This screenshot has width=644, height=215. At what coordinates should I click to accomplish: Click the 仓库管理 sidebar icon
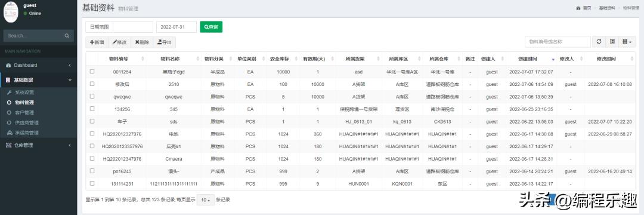tap(8, 145)
